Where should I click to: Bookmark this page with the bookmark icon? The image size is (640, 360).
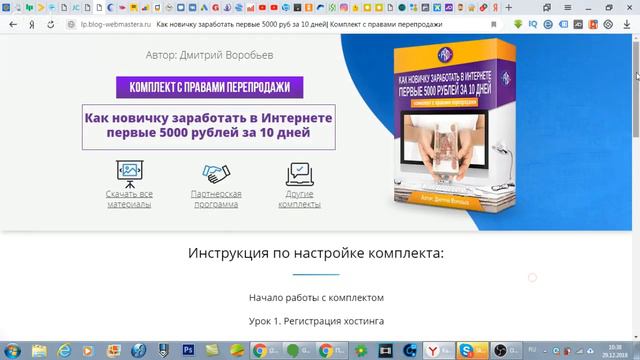[x=493, y=24]
